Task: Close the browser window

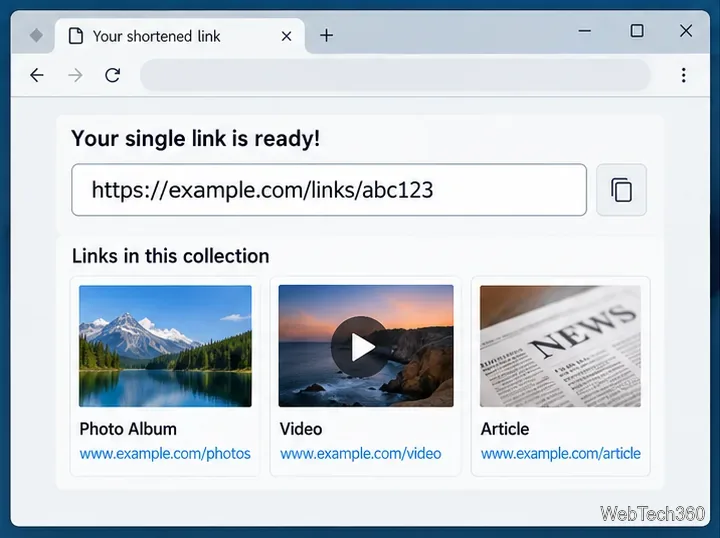Action: (x=686, y=31)
